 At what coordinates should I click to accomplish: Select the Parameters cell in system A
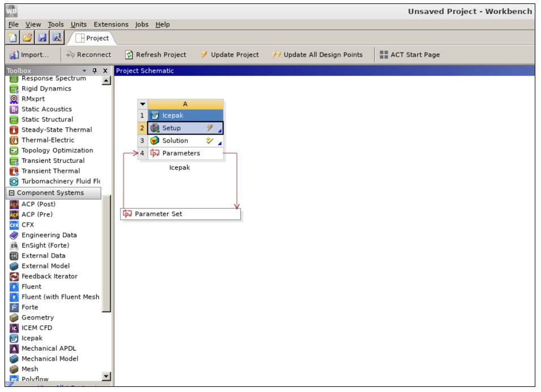[x=186, y=153]
